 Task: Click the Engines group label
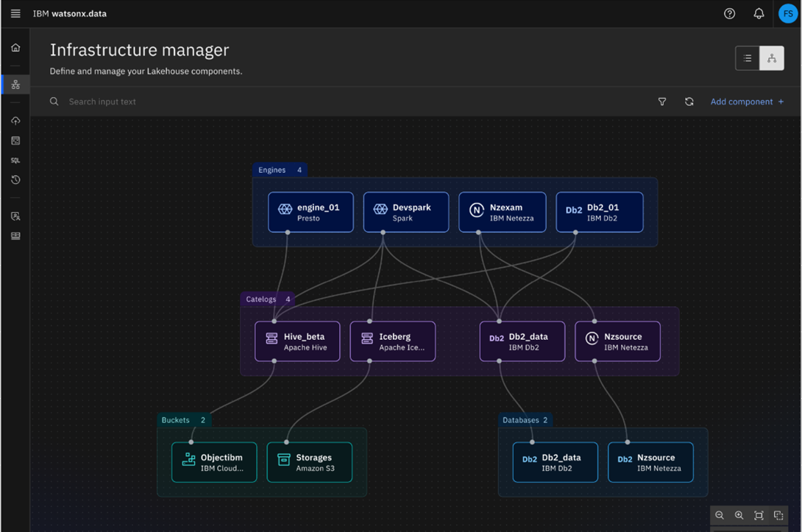tap(280, 170)
